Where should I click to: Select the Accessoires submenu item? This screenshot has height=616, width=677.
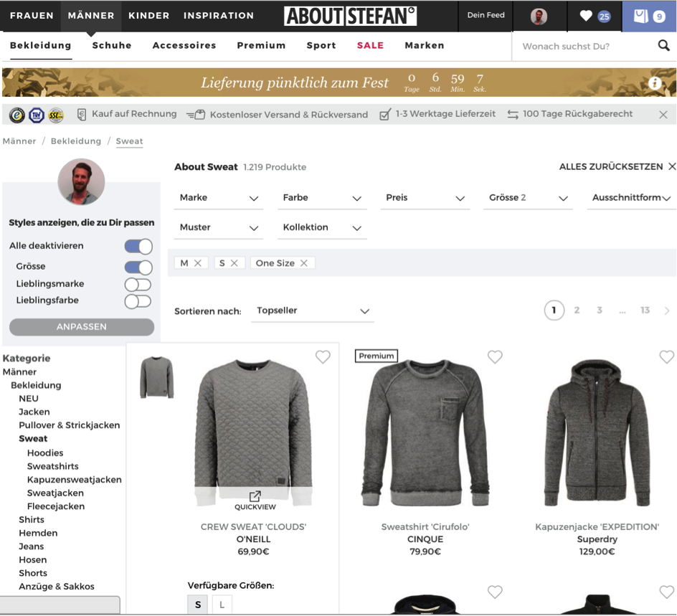[x=184, y=45]
